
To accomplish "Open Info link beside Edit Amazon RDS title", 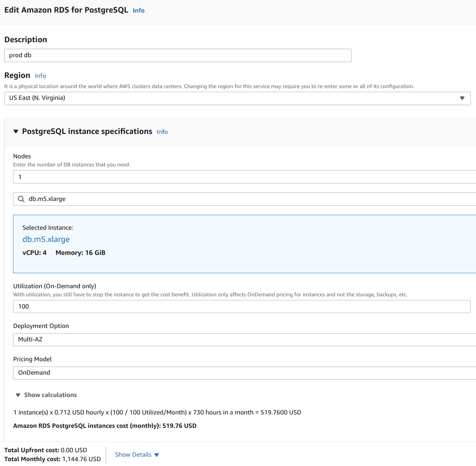I will point(138,11).
